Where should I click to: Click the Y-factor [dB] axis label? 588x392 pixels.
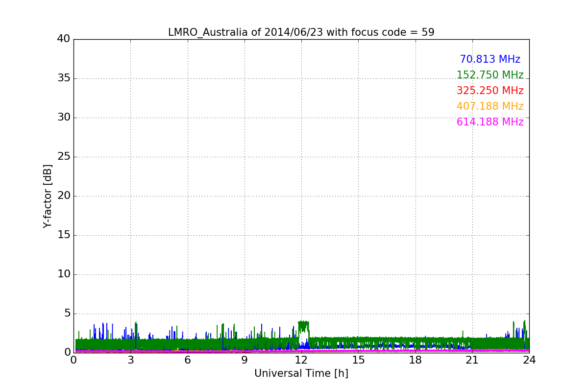[x=48, y=196]
